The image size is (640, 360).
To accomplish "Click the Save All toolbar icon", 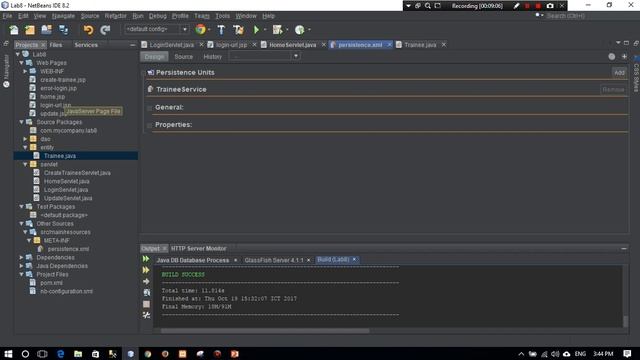I will coord(64,30).
